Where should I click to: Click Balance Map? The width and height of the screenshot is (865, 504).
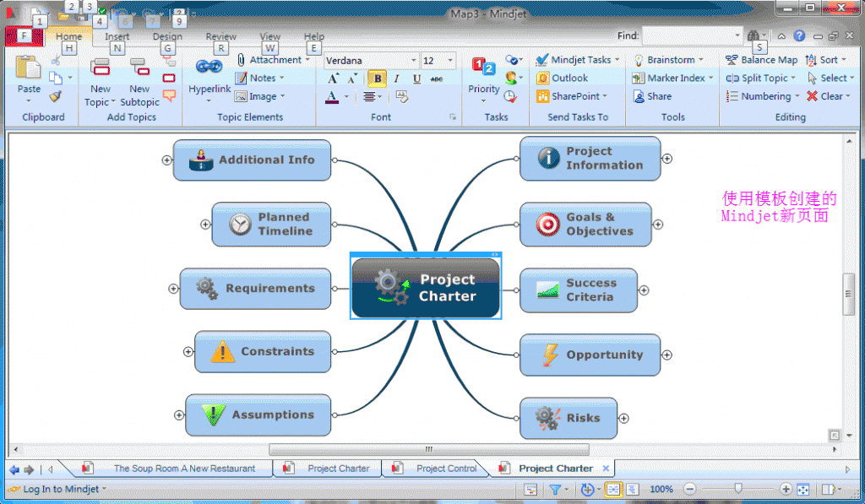tap(761, 60)
